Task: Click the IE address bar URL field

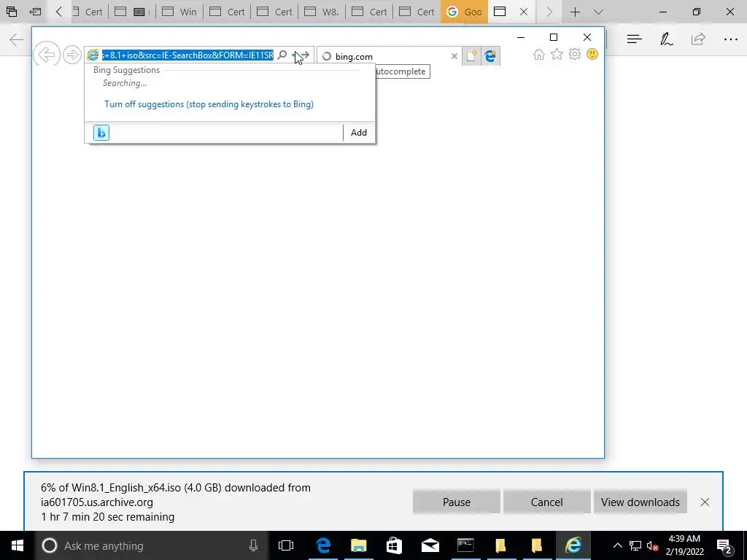Action: tap(187, 55)
